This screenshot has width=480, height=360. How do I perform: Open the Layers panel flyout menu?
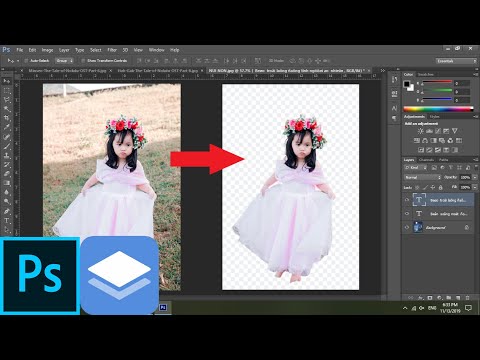click(475, 160)
